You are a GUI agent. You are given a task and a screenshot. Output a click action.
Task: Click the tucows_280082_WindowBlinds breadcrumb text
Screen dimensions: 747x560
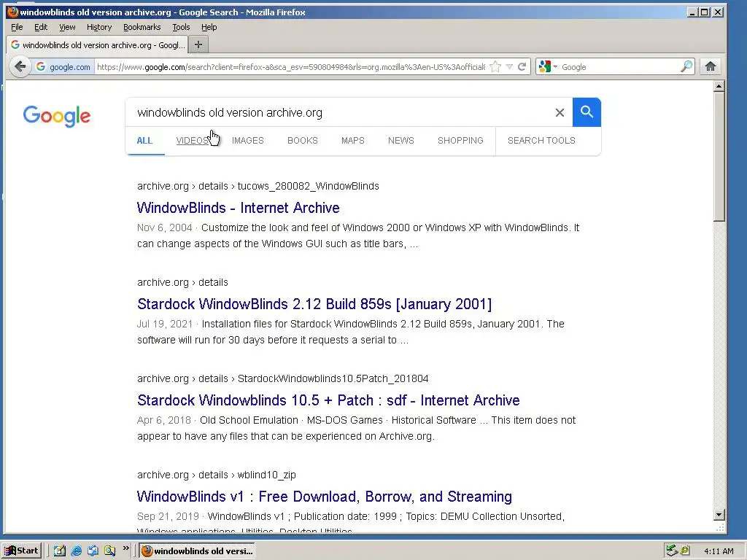[309, 186]
